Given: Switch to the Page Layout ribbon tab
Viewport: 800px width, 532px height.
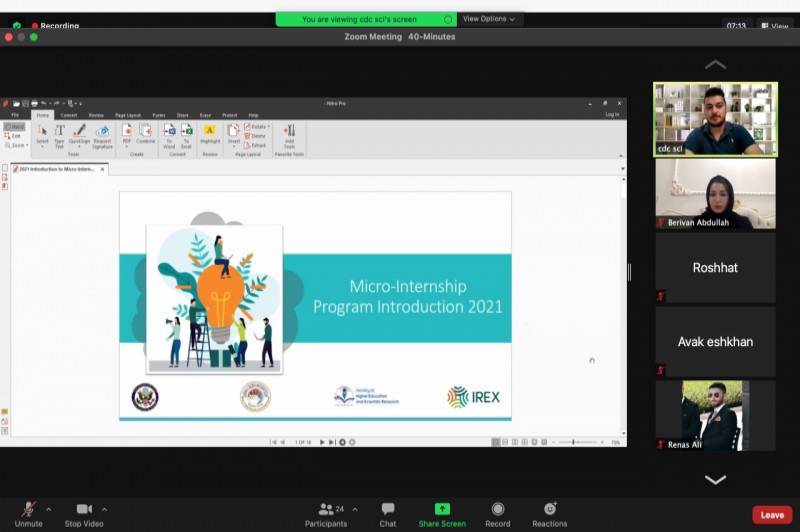Looking at the screenshot, I should click(127, 115).
